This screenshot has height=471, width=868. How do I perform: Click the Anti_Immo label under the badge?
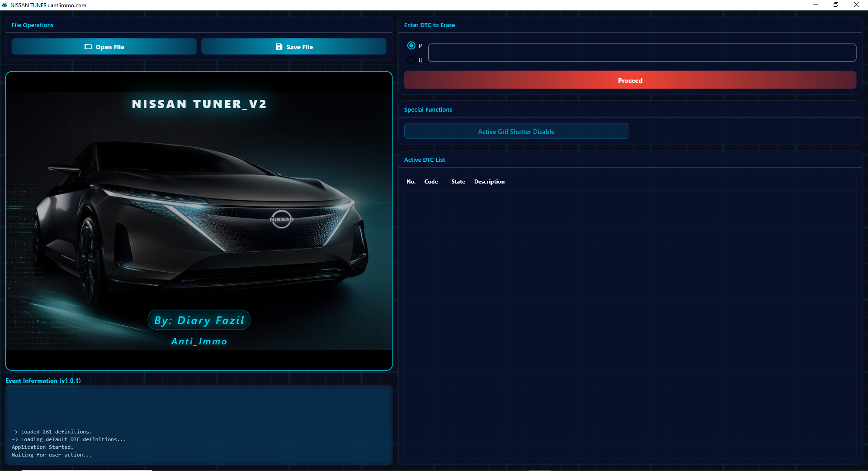pyautogui.click(x=199, y=342)
